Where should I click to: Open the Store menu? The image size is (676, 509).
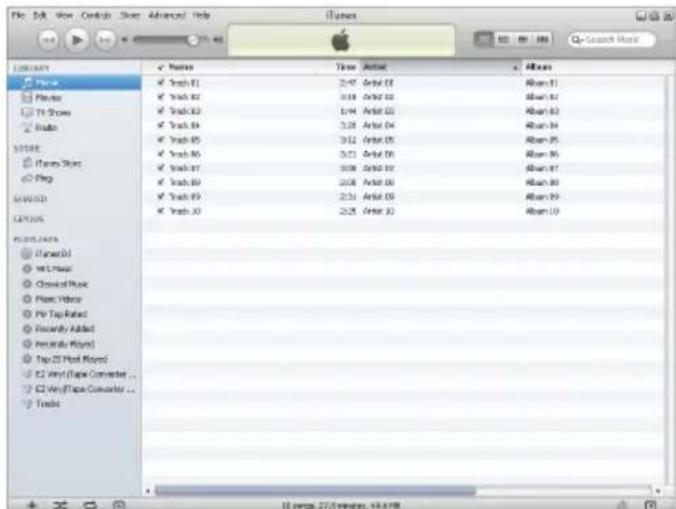click(130, 16)
